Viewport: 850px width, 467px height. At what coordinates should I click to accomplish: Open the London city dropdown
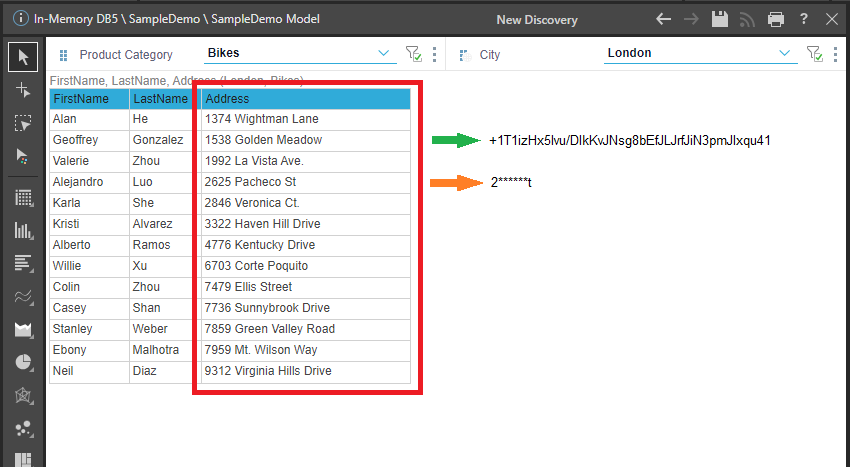pyautogui.click(x=787, y=54)
